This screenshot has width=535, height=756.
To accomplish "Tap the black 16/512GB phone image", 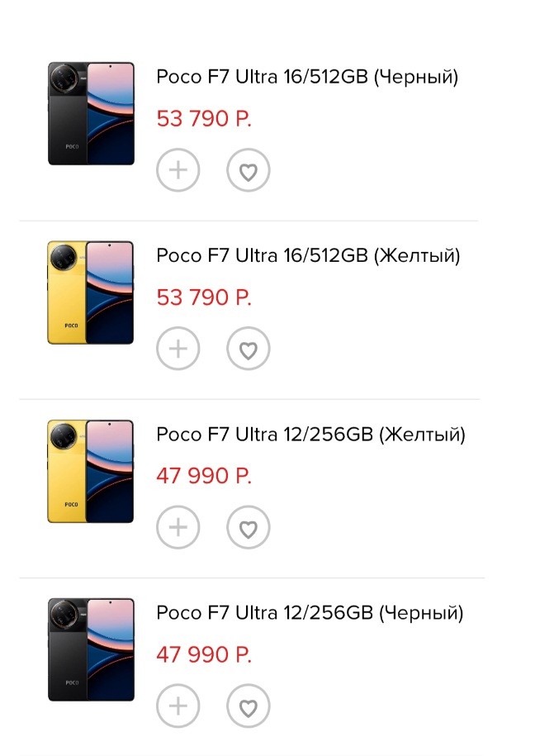I will tap(91, 113).
